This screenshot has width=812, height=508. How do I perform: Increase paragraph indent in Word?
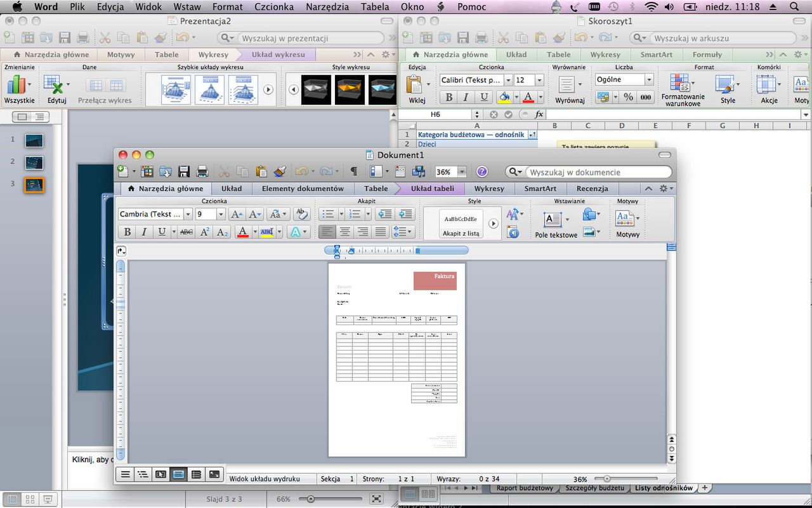coord(405,215)
